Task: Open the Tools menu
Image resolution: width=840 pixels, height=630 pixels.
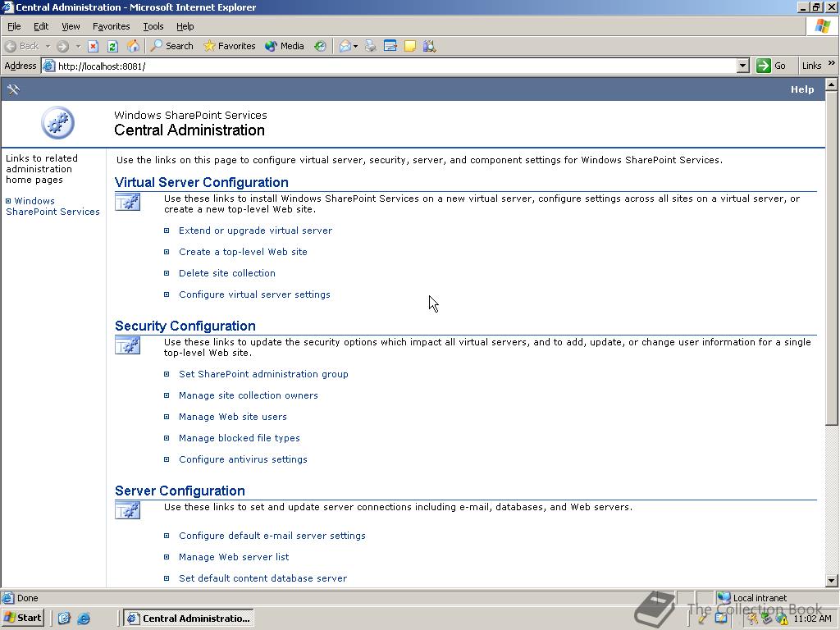Action: tap(153, 26)
